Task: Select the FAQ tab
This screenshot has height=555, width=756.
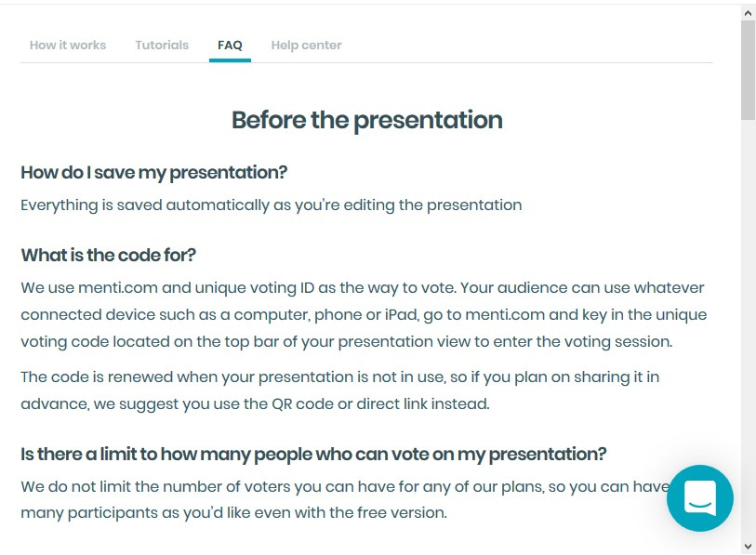Action: [230, 45]
